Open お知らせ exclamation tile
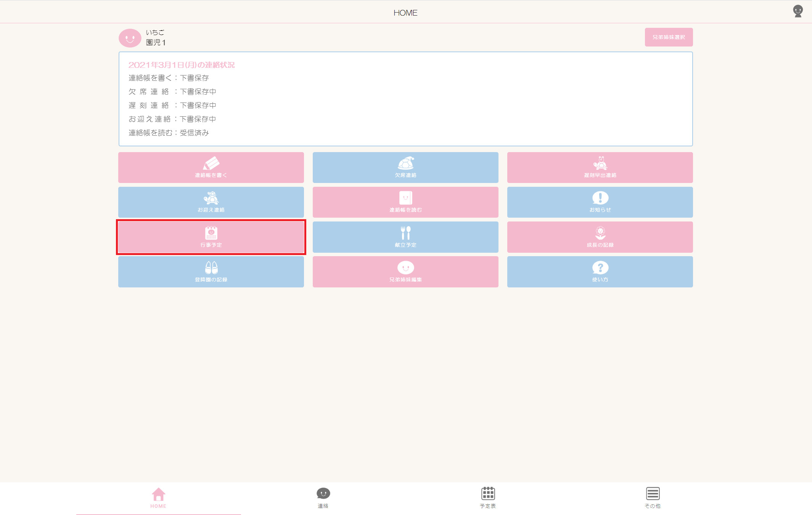812x515 pixels. [600, 202]
